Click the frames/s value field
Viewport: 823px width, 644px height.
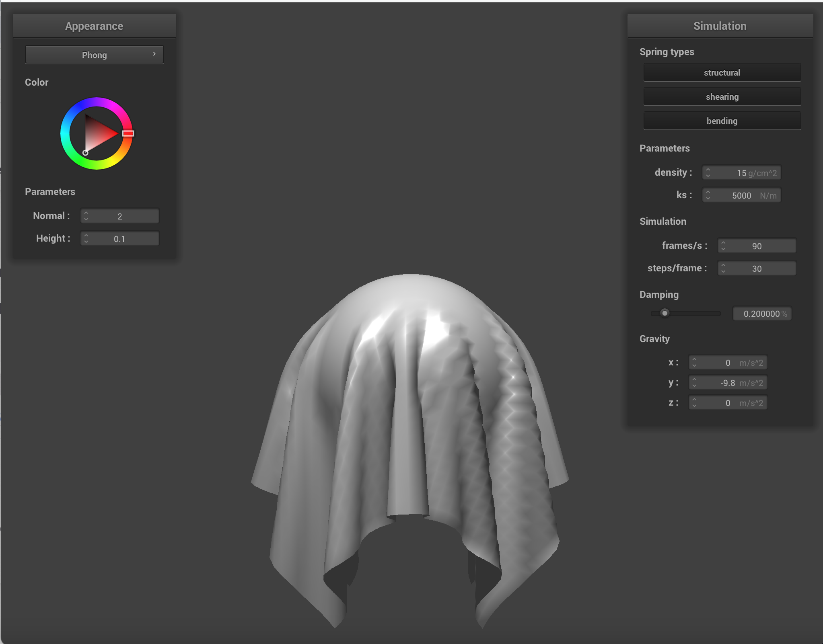(x=757, y=246)
